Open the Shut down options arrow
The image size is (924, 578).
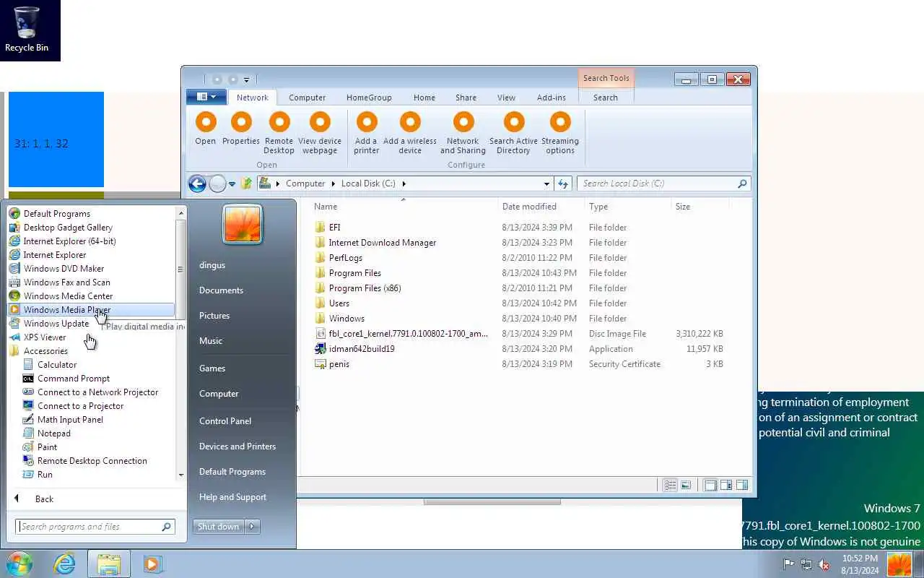(x=252, y=527)
